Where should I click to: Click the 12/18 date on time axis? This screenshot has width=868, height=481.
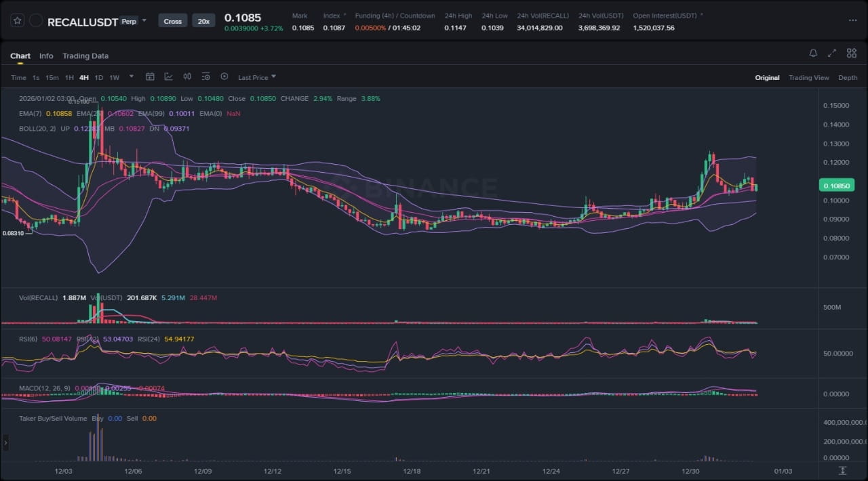coord(412,470)
